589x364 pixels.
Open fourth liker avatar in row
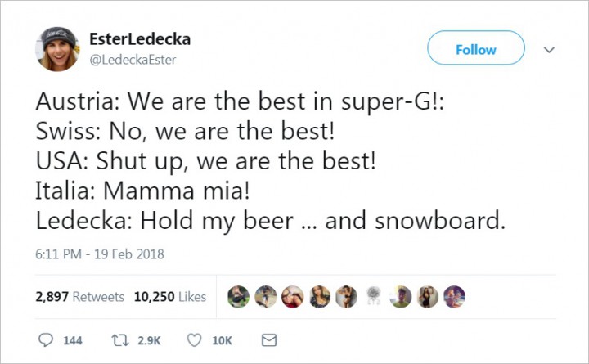pyautogui.click(x=320, y=297)
